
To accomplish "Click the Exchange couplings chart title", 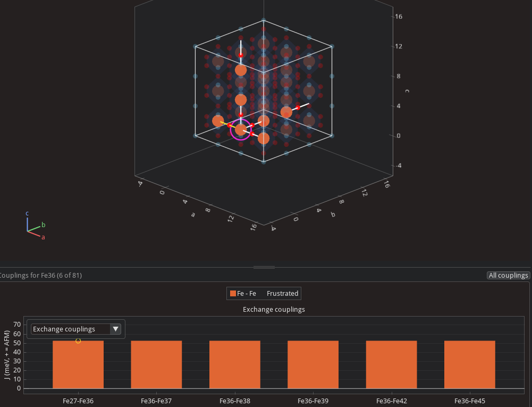I will coord(274,310).
